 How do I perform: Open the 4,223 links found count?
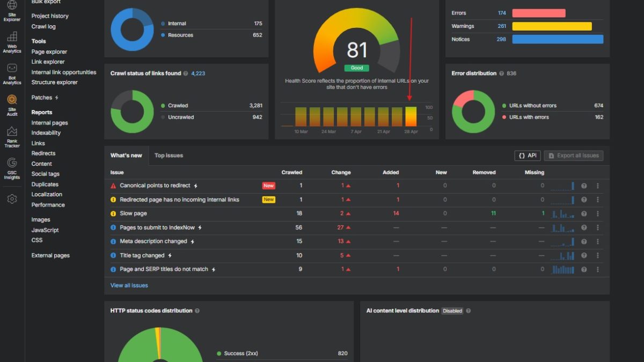198,73
